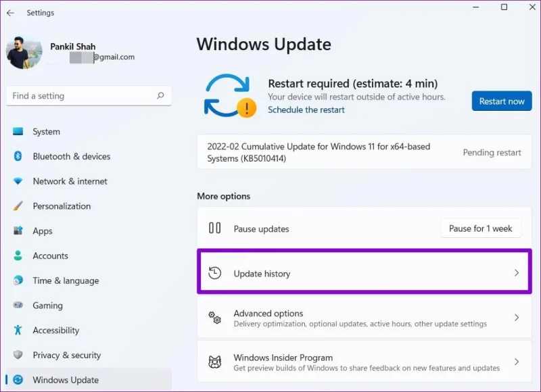Open Accessibility settings label
Image resolution: width=541 pixels, height=392 pixels.
click(x=56, y=330)
